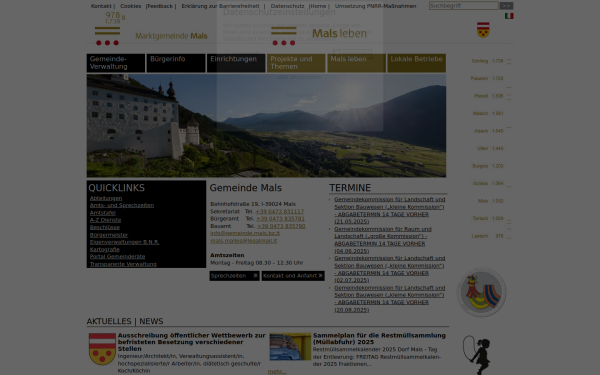The width and height of the screenshot is (600, 375).
Task: Select Ulten 1.440 in village list
Action: [490, 148]
